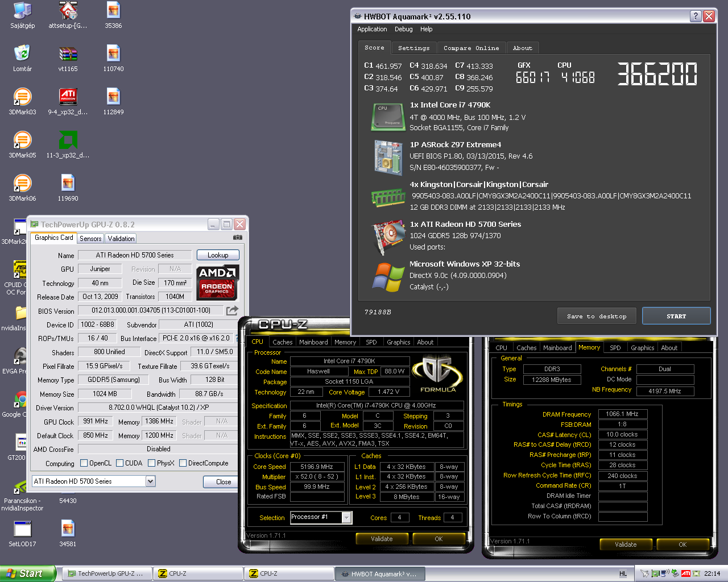Toggle the OpenCL checkbox in GPU-Z
Viewport: 728px width, 582px height.
(x=84, y=463)
